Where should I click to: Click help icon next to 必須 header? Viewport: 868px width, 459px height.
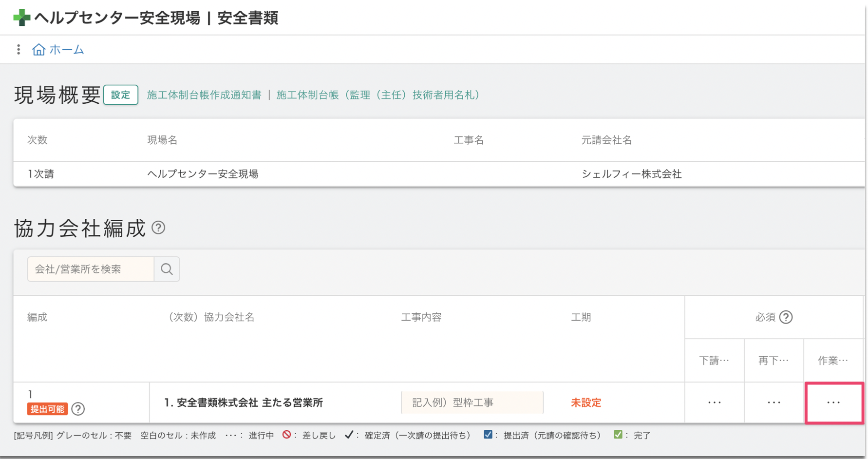pyautogui.click(x=786, y=317)
